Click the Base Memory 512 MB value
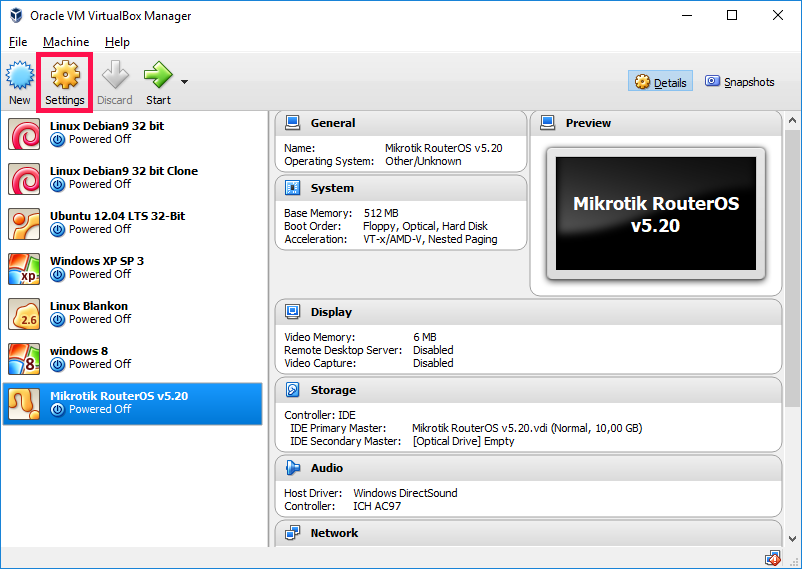The width and height of the screenshot is (802, 569). pos(381,213)
